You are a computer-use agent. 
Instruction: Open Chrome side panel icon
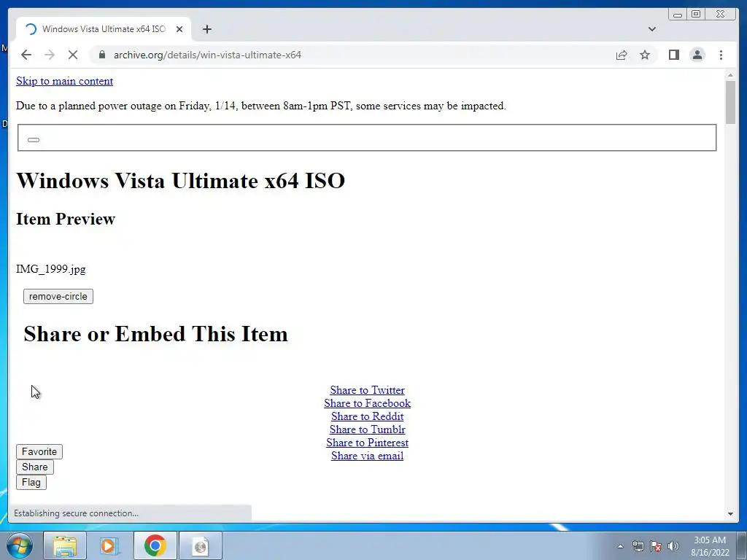(x=673, y=55)
